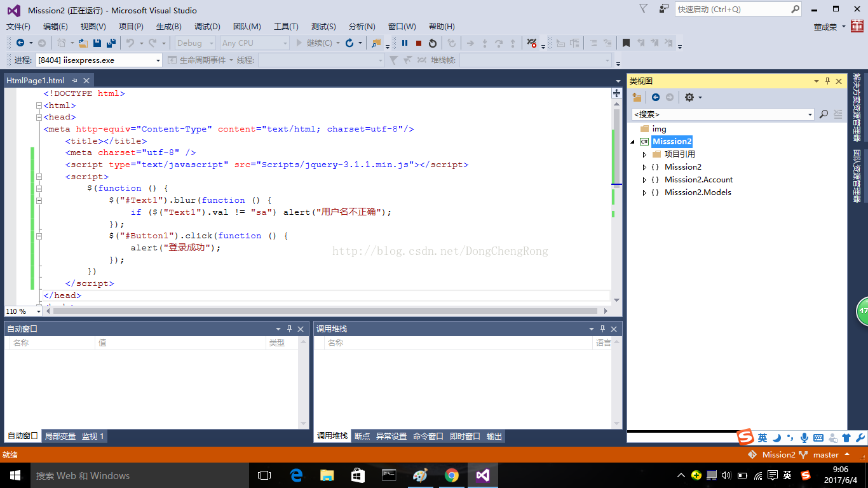
Task: Pin the Class View panel
Action: (x=827, y=81)
